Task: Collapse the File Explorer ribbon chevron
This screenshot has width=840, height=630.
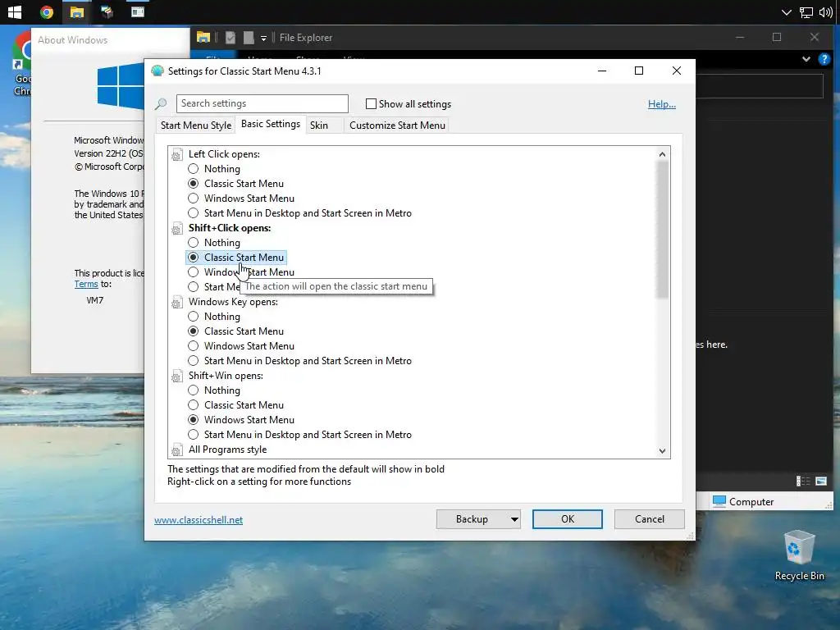Action: tap(806, 59)
